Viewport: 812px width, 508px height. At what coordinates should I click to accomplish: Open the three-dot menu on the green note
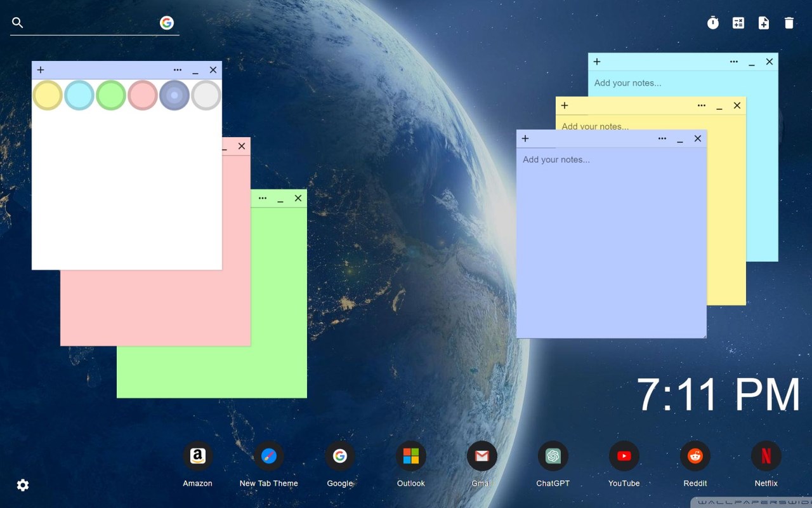pos(263,198)
